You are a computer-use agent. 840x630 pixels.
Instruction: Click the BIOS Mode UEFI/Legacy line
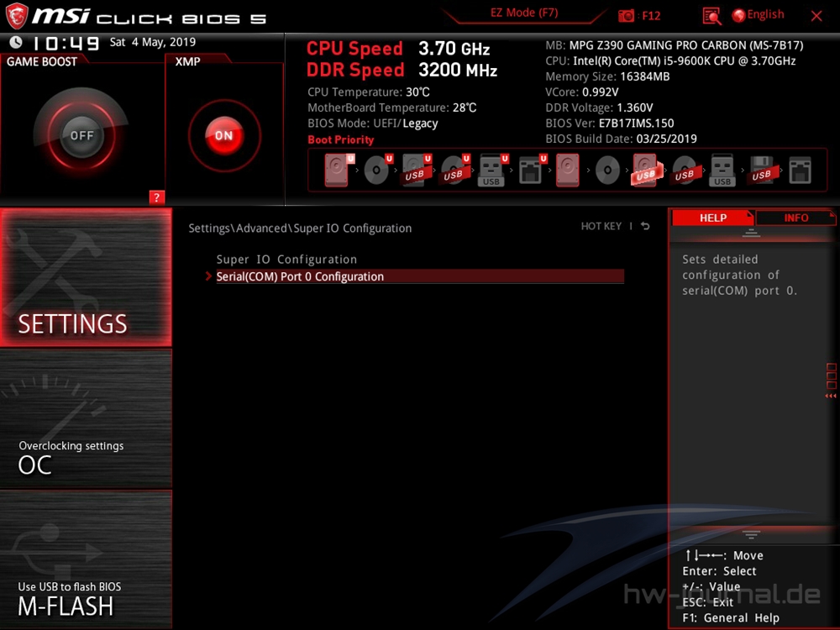[373, 123]
